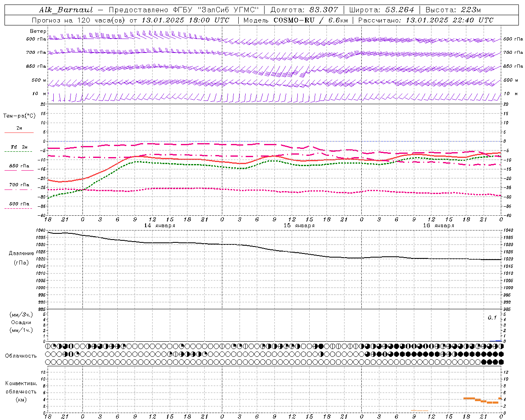
Task: Click the '16 января' date label
Action: pyautogui.click(x=438, y=226)
